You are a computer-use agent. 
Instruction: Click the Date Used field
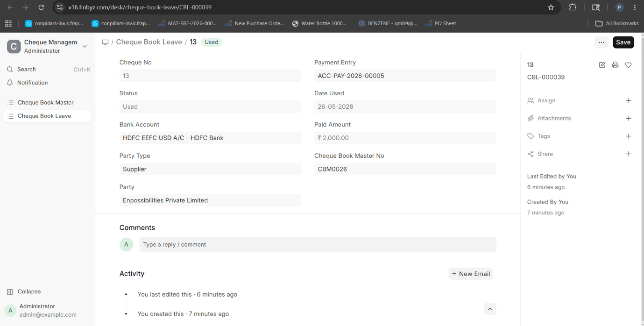(x=405, y=106)
